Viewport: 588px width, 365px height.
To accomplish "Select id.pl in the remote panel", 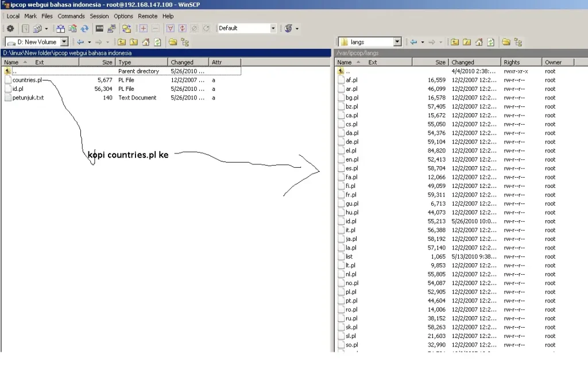I will coord(351,221).
